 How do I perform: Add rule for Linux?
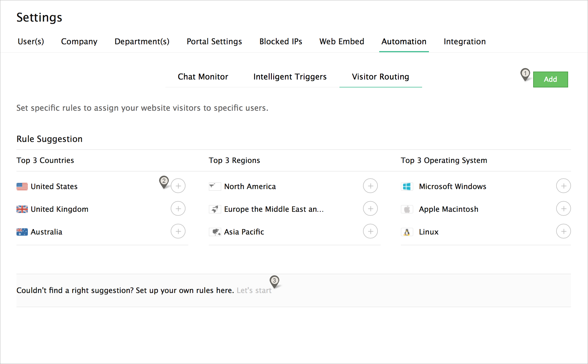[564, 231]
